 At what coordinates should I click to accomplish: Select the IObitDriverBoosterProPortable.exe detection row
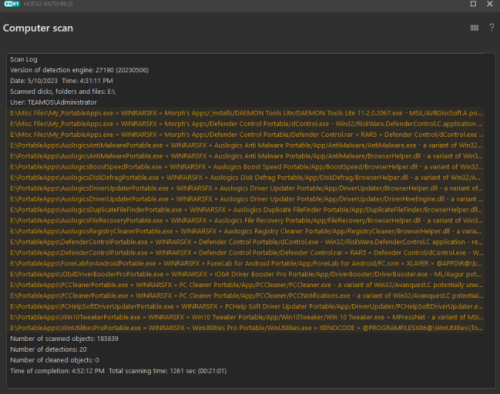(246, 274)
